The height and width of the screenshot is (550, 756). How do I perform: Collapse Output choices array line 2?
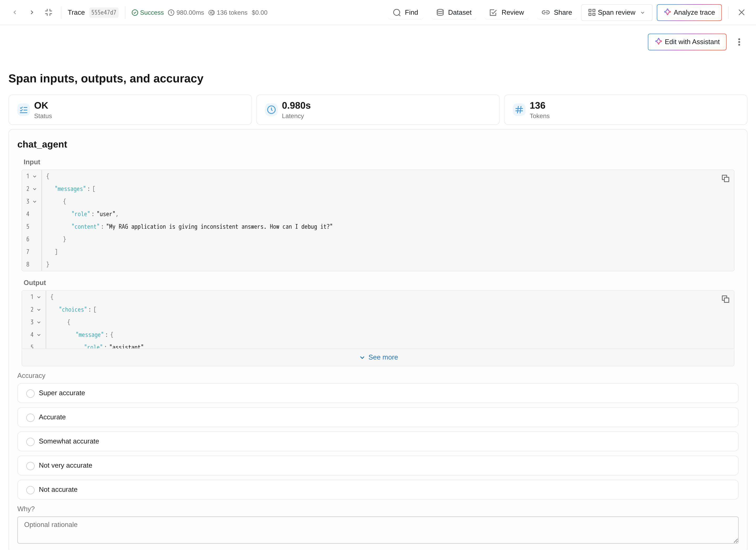pyautogui.click(x=39, y=309)
